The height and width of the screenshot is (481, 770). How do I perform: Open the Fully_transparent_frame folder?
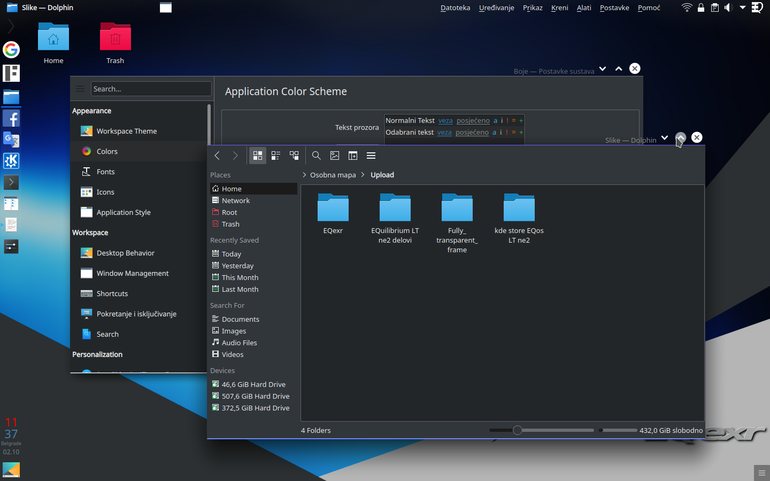tap(457, 222)
